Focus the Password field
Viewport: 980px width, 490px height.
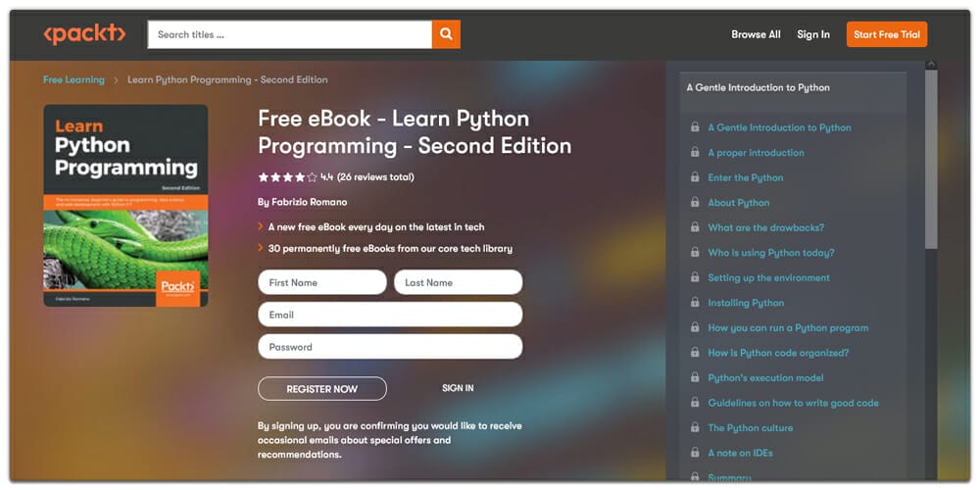pyautogui.click(x=390, y=347)
